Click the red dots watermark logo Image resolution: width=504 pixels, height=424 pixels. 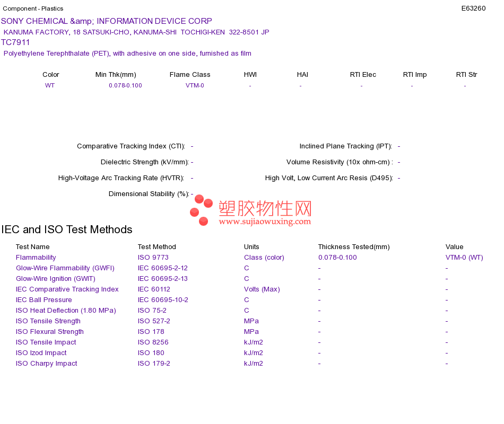click(x=201, y=210)
